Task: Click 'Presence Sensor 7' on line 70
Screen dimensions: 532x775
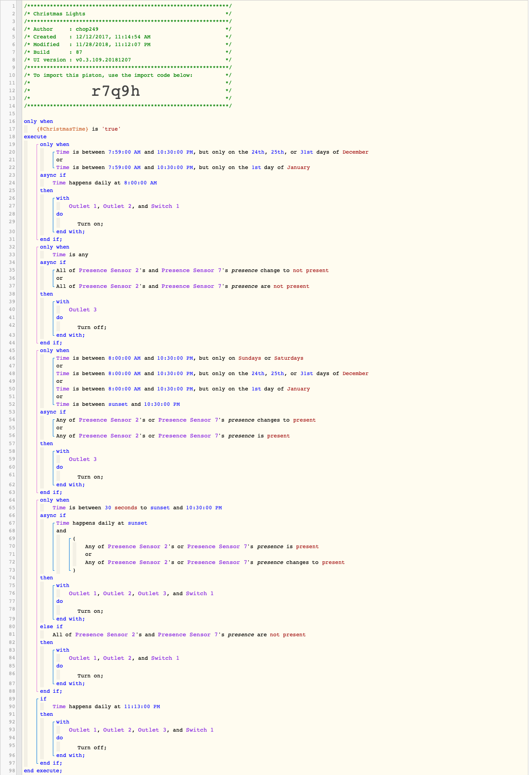Action: (217, 546)
